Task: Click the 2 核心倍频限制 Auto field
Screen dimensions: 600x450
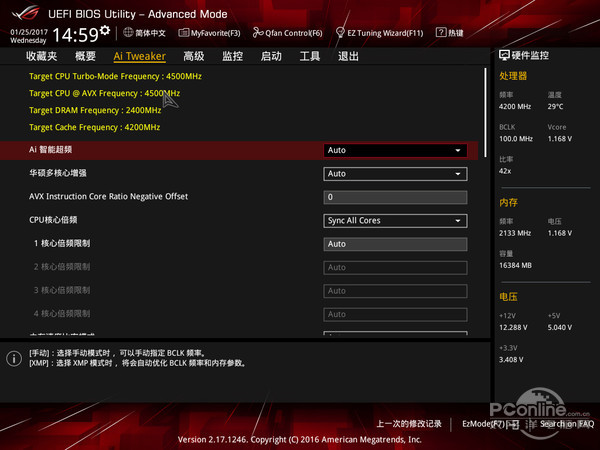Action: (395, 267)
